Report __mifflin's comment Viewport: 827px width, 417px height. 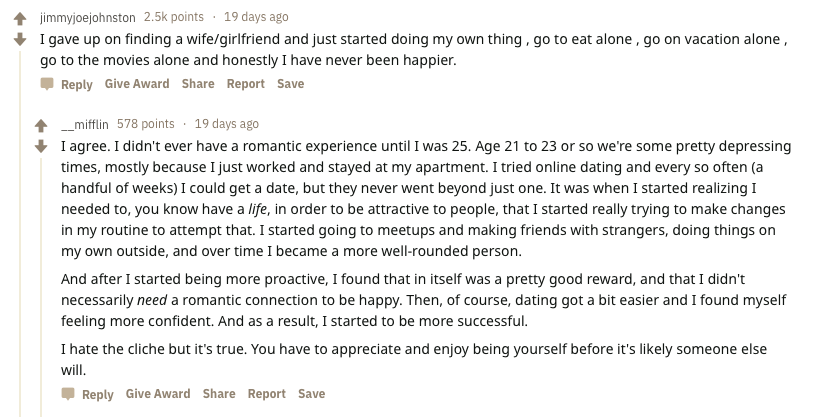click(267, 394)
